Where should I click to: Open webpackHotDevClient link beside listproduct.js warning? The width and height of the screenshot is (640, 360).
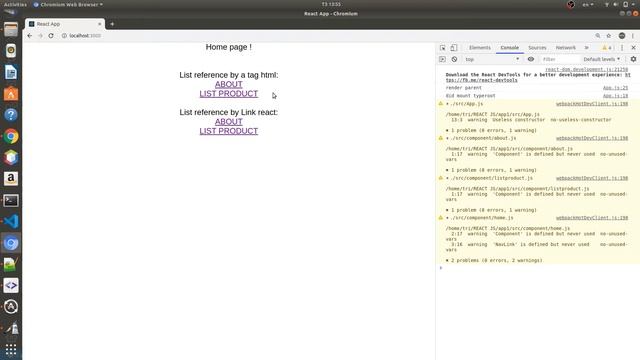[592, 178]
